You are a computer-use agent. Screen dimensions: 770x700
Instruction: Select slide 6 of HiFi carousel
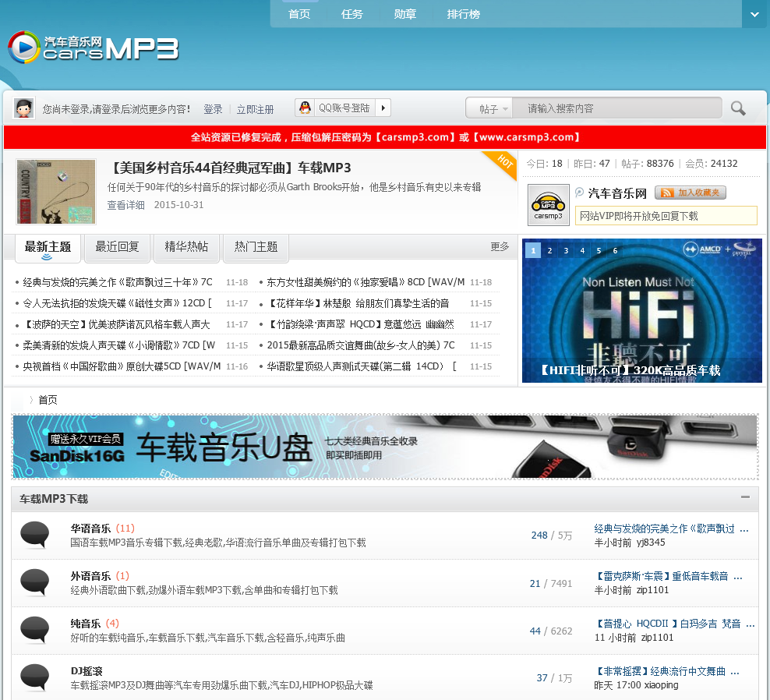(x=615, y=250)
